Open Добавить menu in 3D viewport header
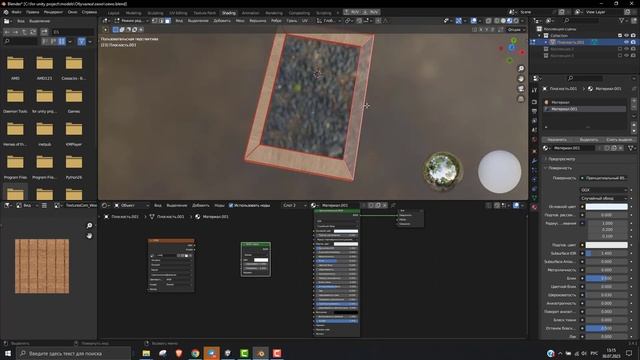Image resolution: width=640 pixels, height=360 pixels. 222,20
